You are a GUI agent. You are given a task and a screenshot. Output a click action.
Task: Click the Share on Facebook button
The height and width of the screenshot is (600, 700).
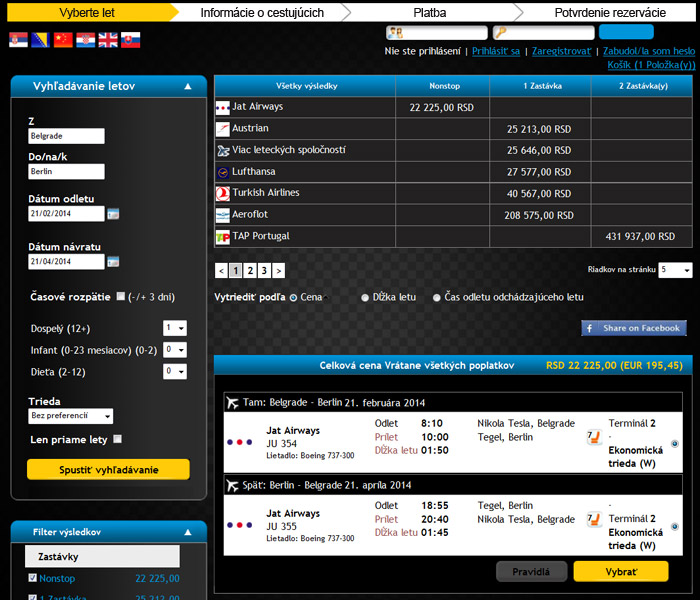(634, 328)
